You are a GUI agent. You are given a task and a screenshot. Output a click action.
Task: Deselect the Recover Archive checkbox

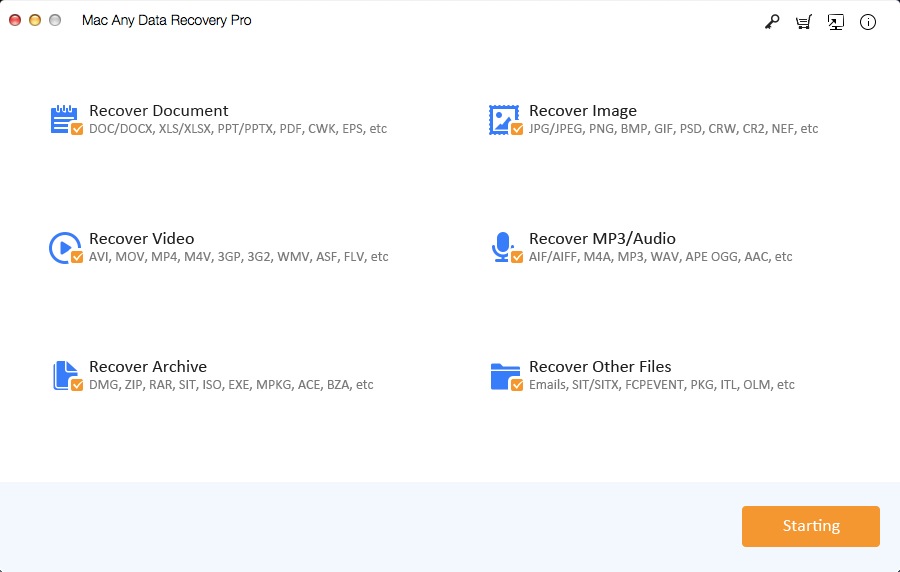(77, 385)
